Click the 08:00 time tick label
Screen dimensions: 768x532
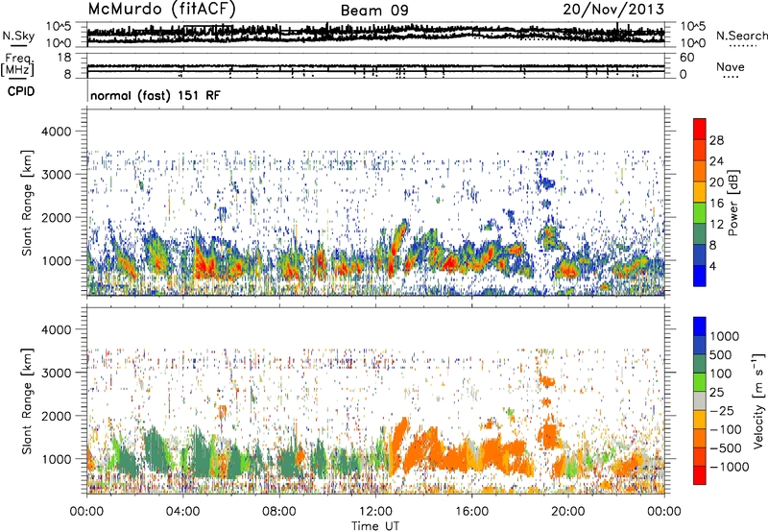pyautogui.click(x=279, y=512)
